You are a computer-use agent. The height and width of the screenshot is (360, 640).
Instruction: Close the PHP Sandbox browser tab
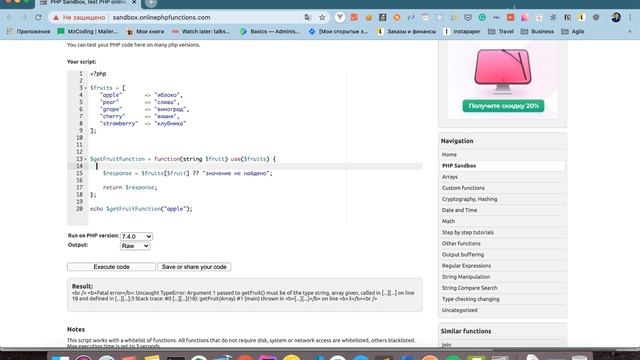tap(134, 2)
